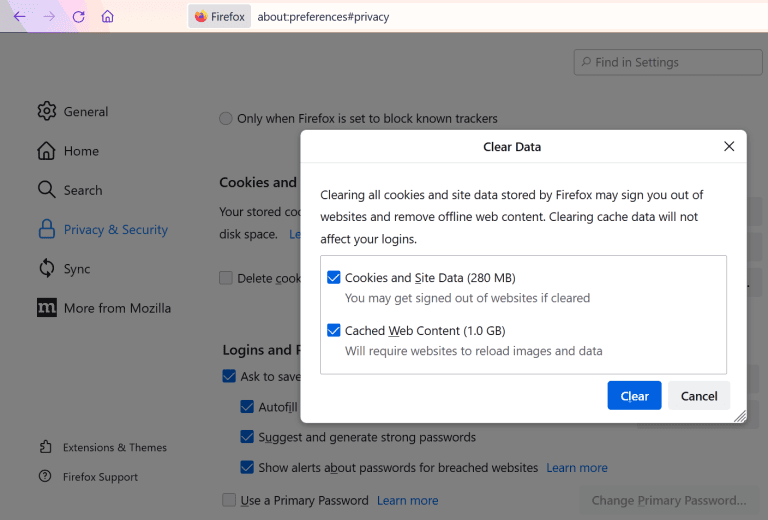The height and width of the screenshot is (520, 768).
Task: Open More from Mozilla icon
Action: (x=46, y=308)
